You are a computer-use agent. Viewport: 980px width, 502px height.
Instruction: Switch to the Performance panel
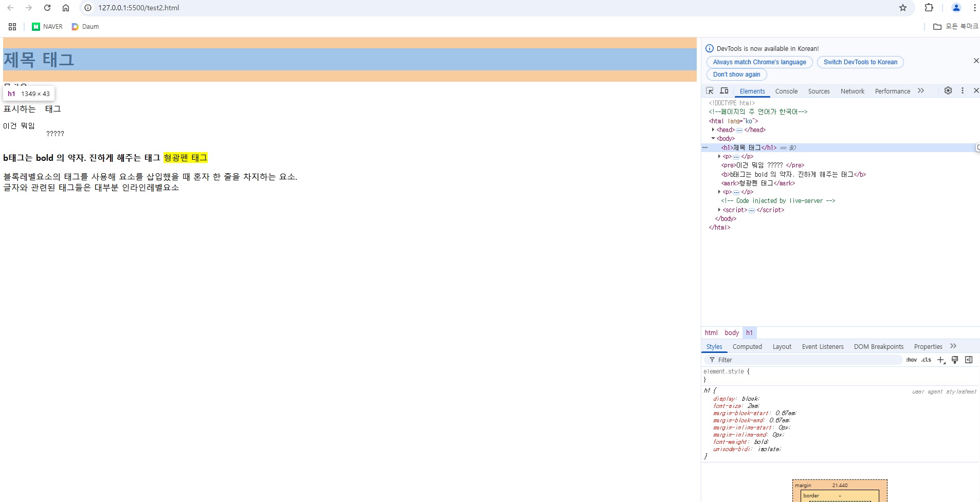(x=893, y=91)
